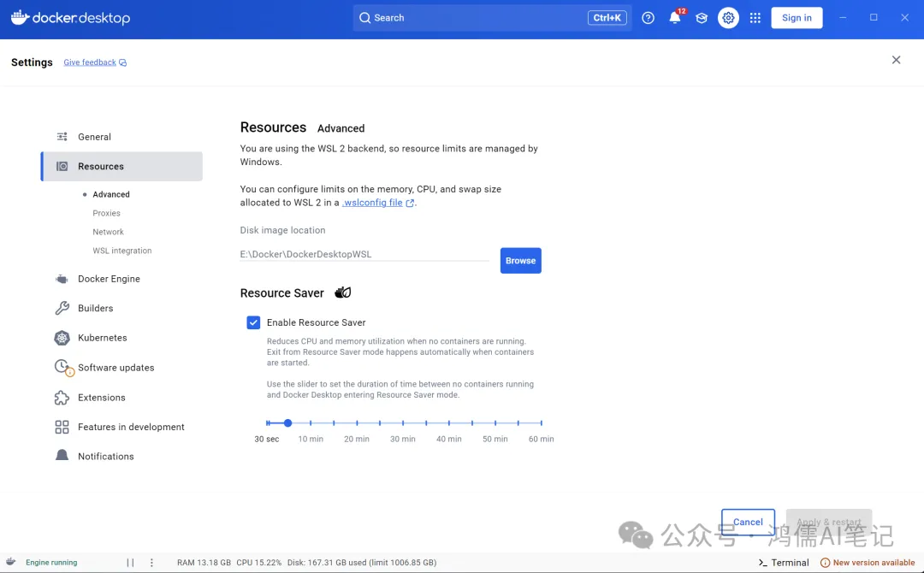Click the General sliders icon

pos(62,137)
